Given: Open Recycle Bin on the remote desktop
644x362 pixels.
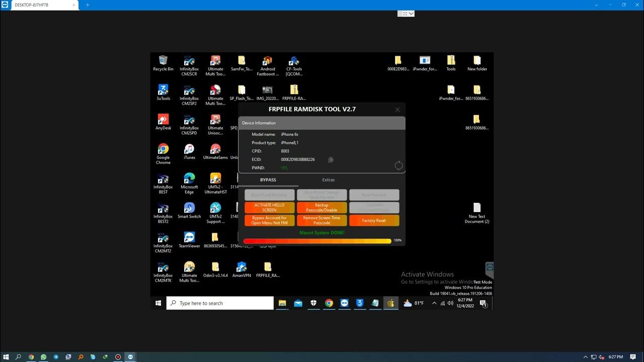Looking at the screenshot, I should (163, 63).
